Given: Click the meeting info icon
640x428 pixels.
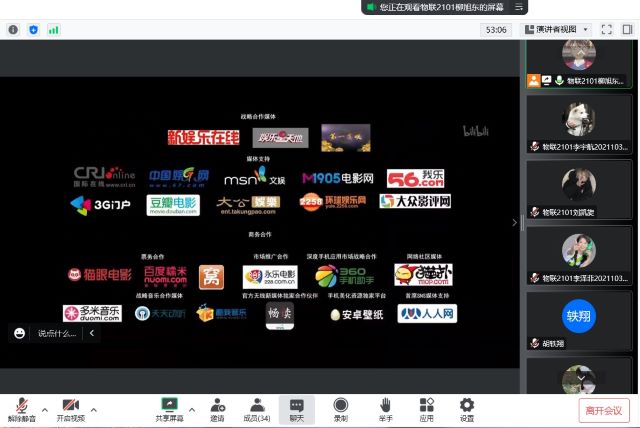Looking at the screenshot, I should (x=13, y=30).
